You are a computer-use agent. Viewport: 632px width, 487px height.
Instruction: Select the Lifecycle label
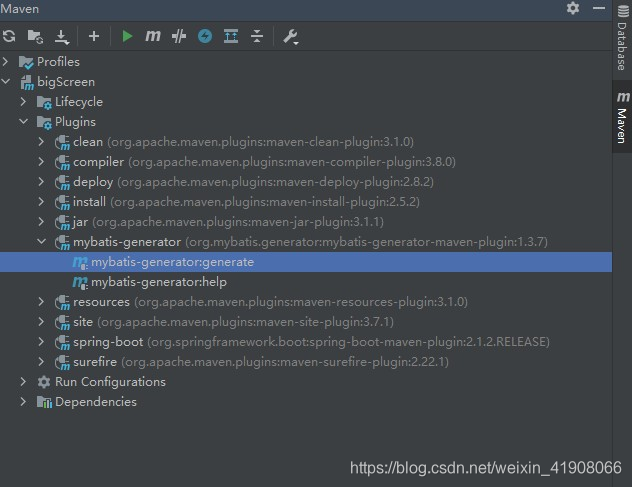pos(79,102)
